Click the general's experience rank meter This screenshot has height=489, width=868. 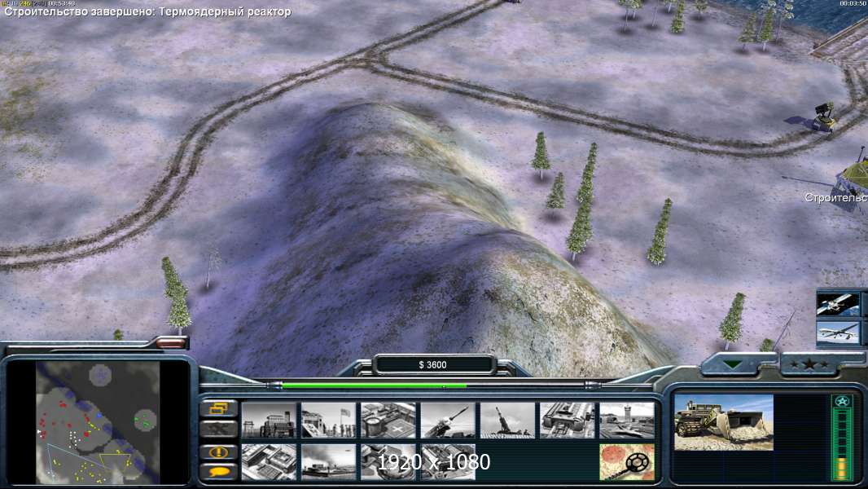(841, 437)
